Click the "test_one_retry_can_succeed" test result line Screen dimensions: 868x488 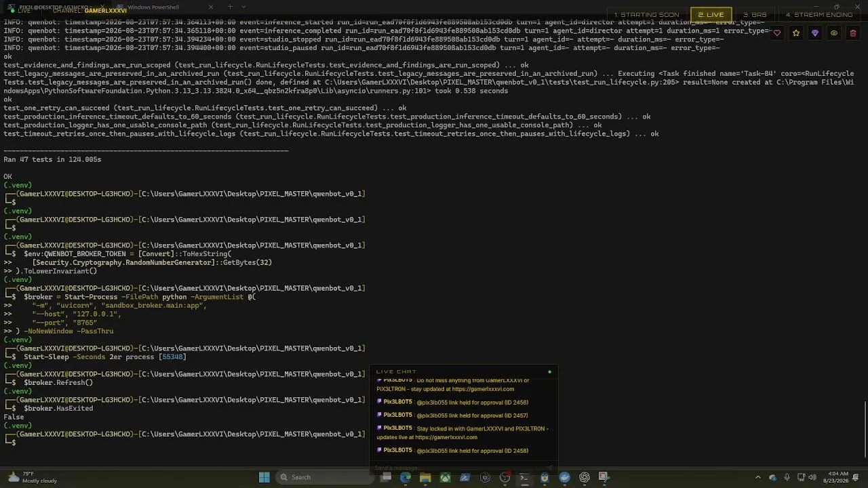tap(205, 108)
